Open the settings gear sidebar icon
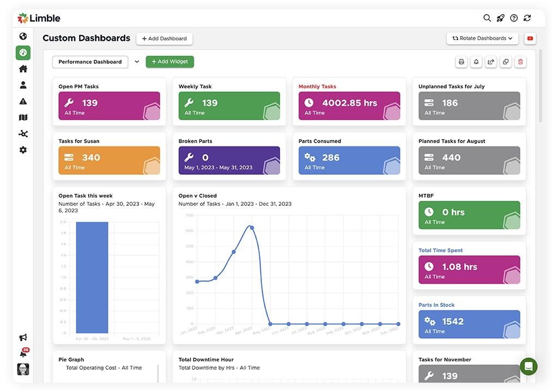Screen dimensions: 558x392 23,150
